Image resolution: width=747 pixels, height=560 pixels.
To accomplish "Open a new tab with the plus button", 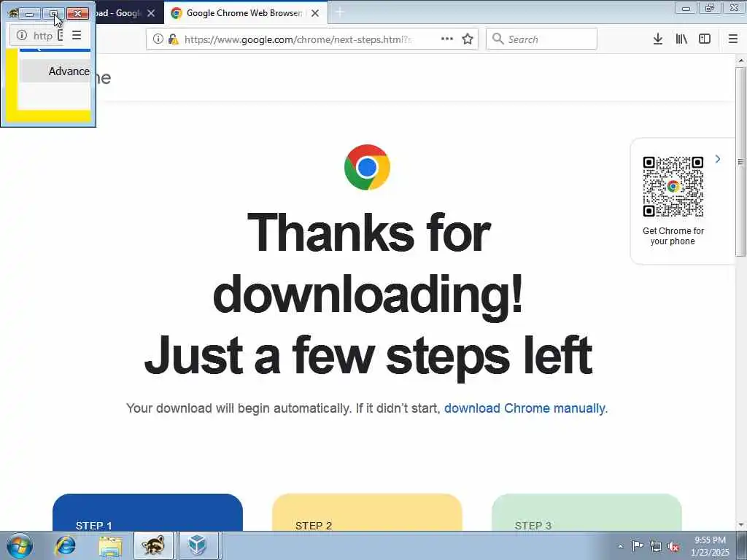I will [x=340, y=13].
